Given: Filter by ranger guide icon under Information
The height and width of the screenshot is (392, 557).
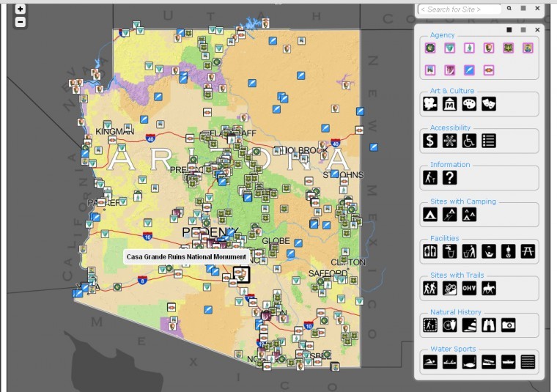Looking at the screenshot, I should tap(430, 177).
